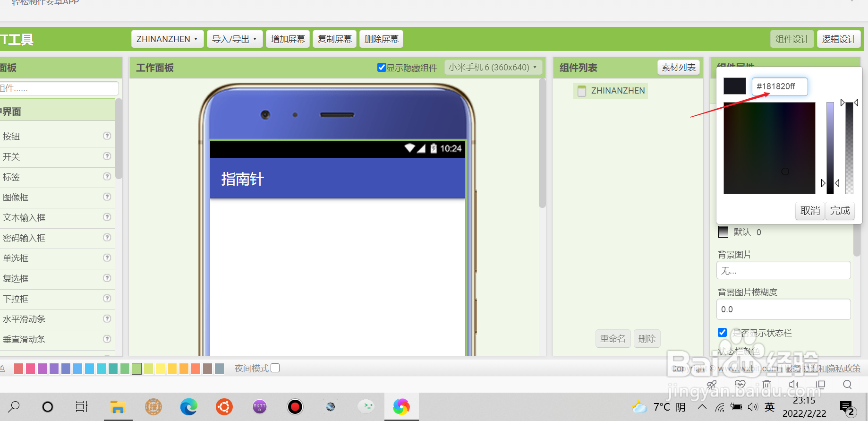Viewport: 868px width, 421px height.
Task: Switch to 组件设计 view
Action: tap(792, 39)
